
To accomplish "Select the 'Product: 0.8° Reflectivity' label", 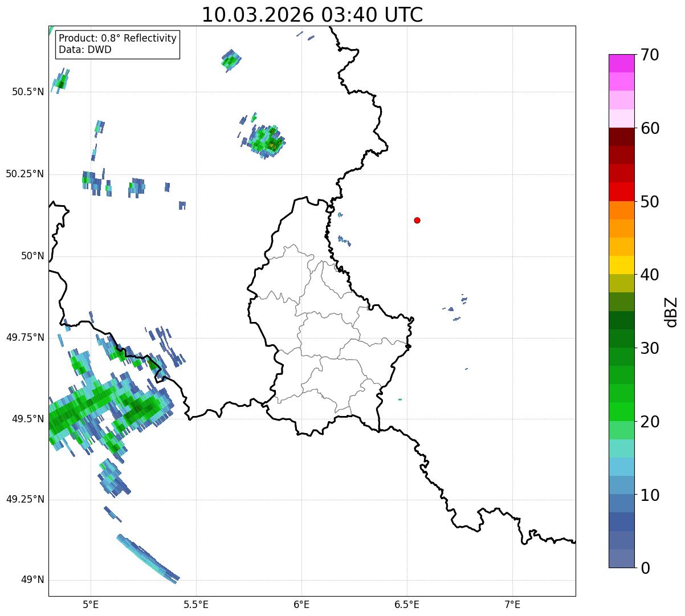I will 118,38.
